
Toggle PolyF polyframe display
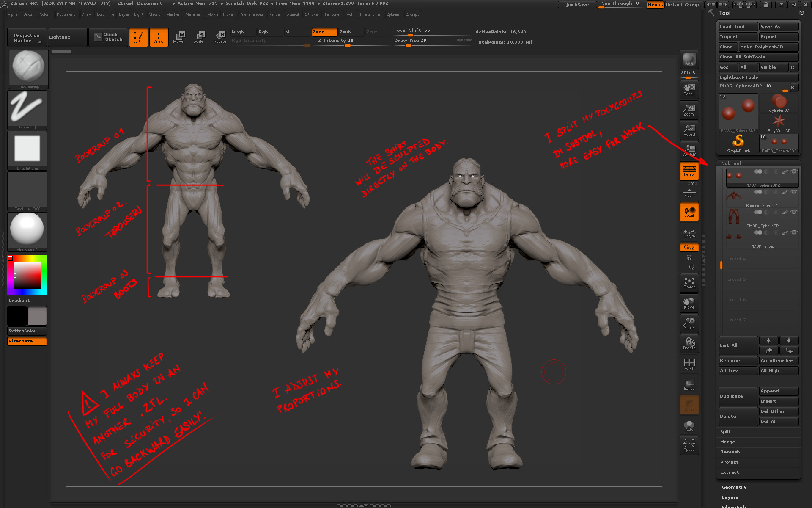[689, 364]
